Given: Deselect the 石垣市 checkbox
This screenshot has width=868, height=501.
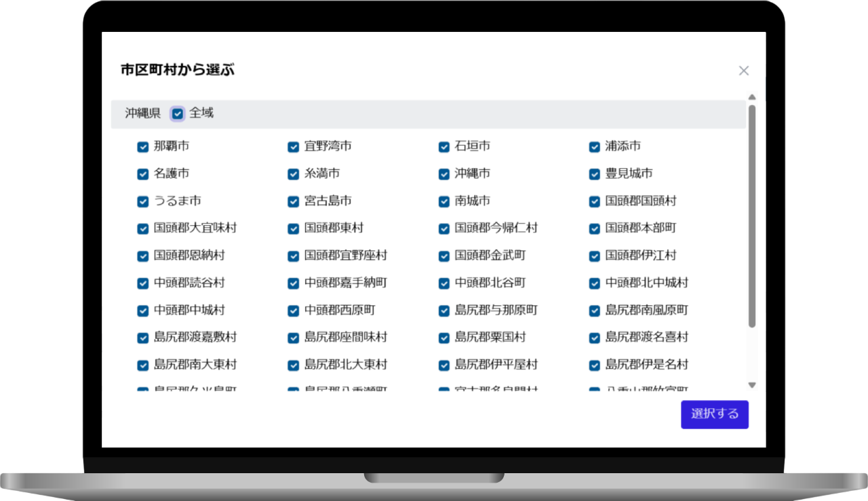Looking at the screenshot, I should 444,147.
